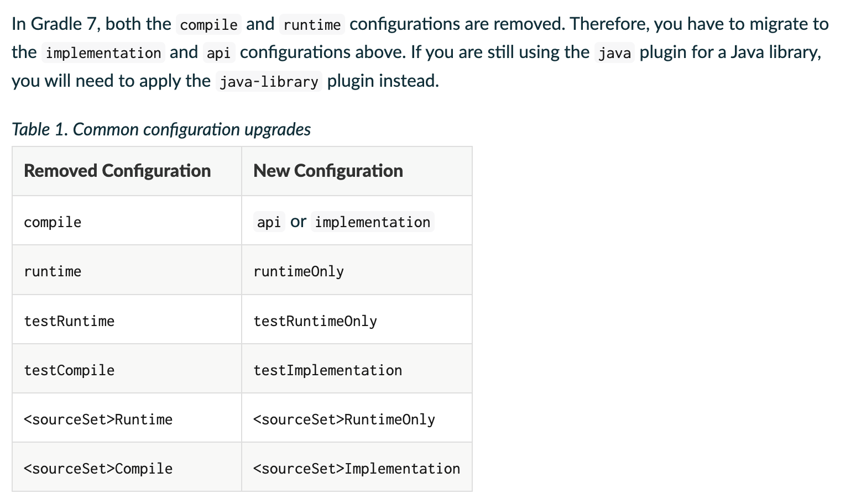The height and width of the screenshot is (504, 856).
Task: Click the '<sourceSet>RuntimeOnly' table cell
Action: point(357,418)
